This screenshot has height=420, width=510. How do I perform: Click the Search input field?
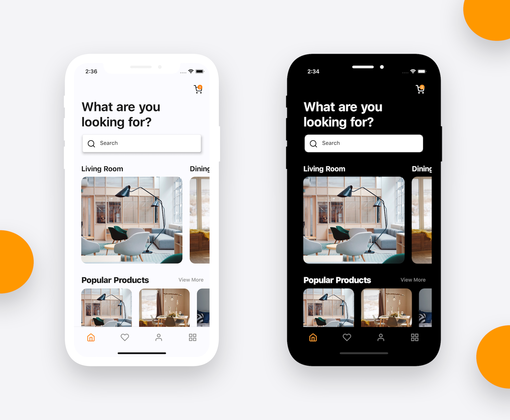pos(142,142)
